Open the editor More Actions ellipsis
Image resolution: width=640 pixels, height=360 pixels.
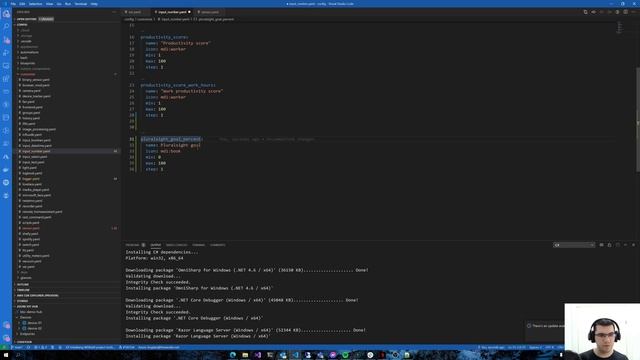pos(633,12)
